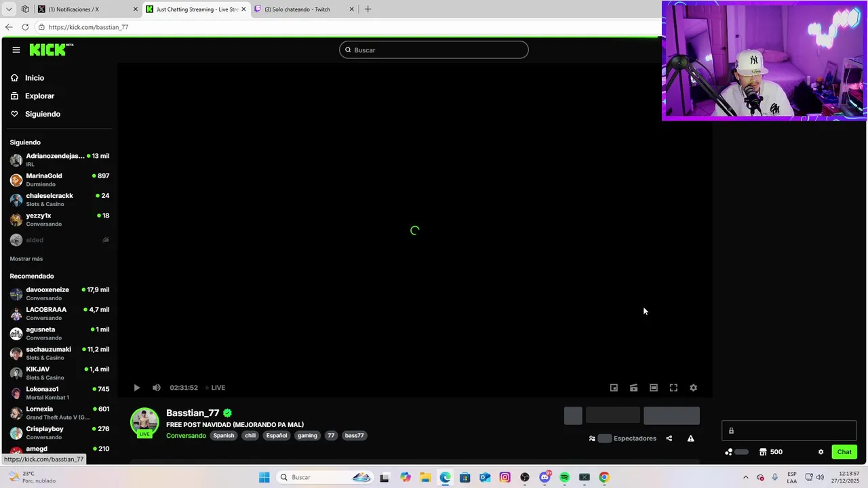868x488 pixels.
Task: Open browser workspaces icon
Action: tap(25, 9)
